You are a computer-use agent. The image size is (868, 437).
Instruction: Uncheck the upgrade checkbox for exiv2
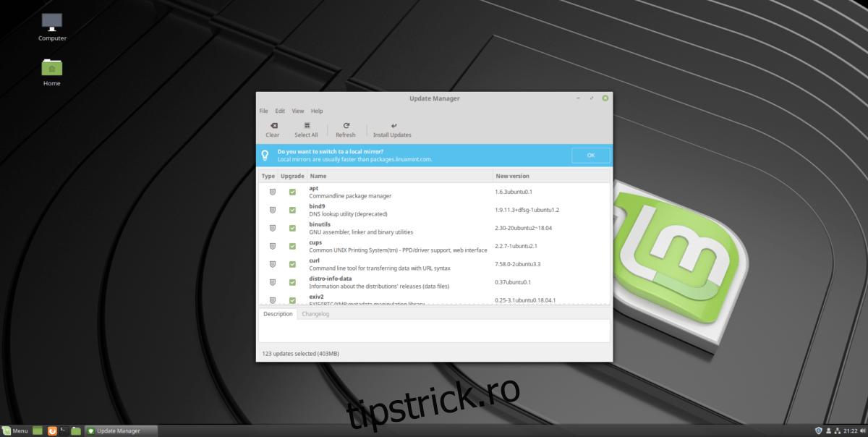click(292, 300)
